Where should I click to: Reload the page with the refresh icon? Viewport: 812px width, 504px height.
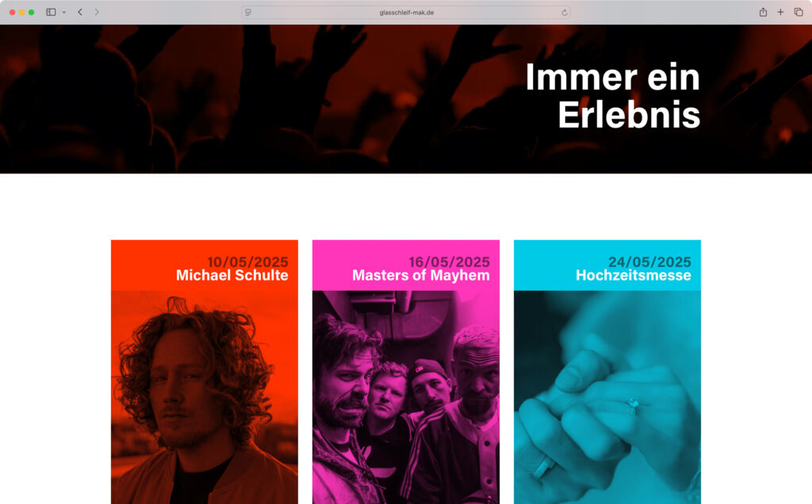coord(565,13)
